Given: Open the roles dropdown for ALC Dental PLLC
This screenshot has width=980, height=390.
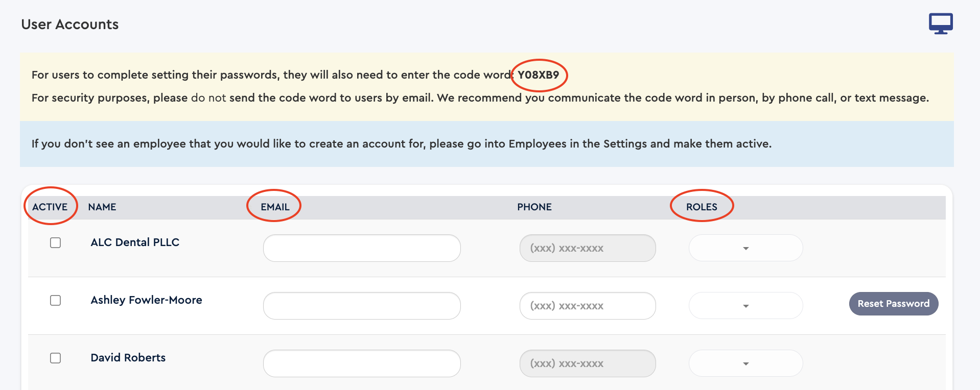Looking at the screenshot, I should pos(745,248).
